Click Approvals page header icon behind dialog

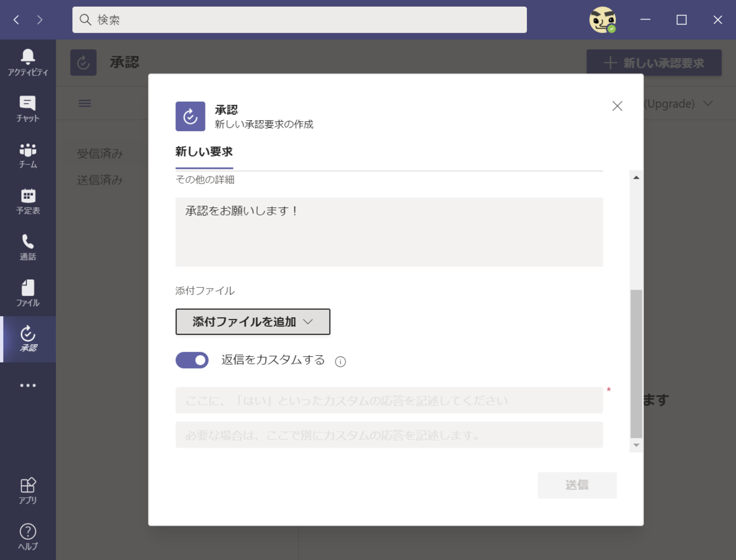point(83,63)
